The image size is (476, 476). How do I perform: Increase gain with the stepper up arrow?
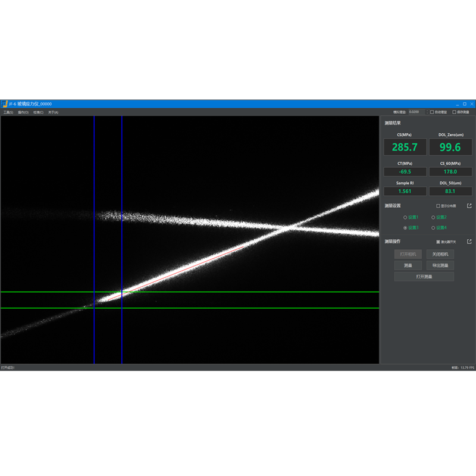427,111
